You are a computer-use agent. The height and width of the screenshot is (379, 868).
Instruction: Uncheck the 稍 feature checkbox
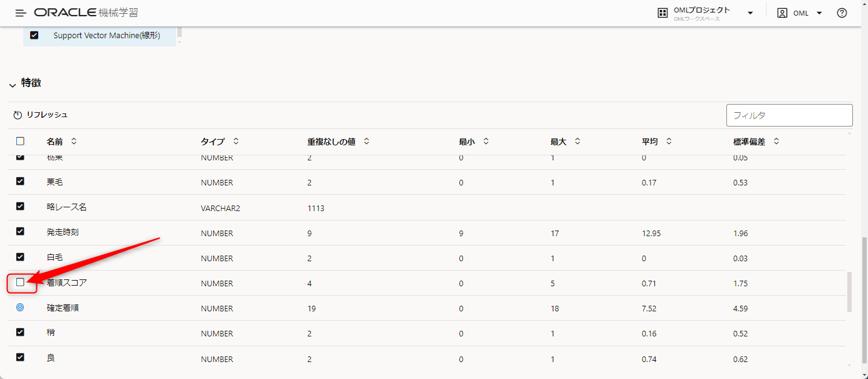pyautogui.click(x=20, y=332)
